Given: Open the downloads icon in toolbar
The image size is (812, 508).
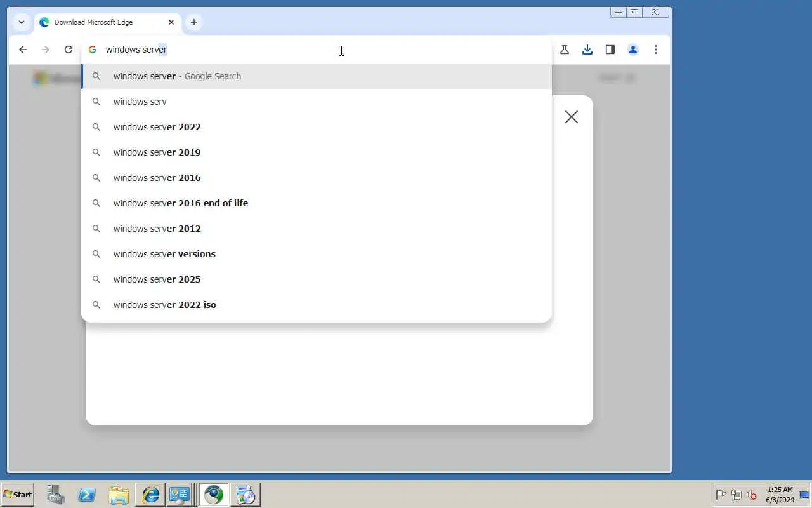Looking at the screenshot, I should (587, 50).
